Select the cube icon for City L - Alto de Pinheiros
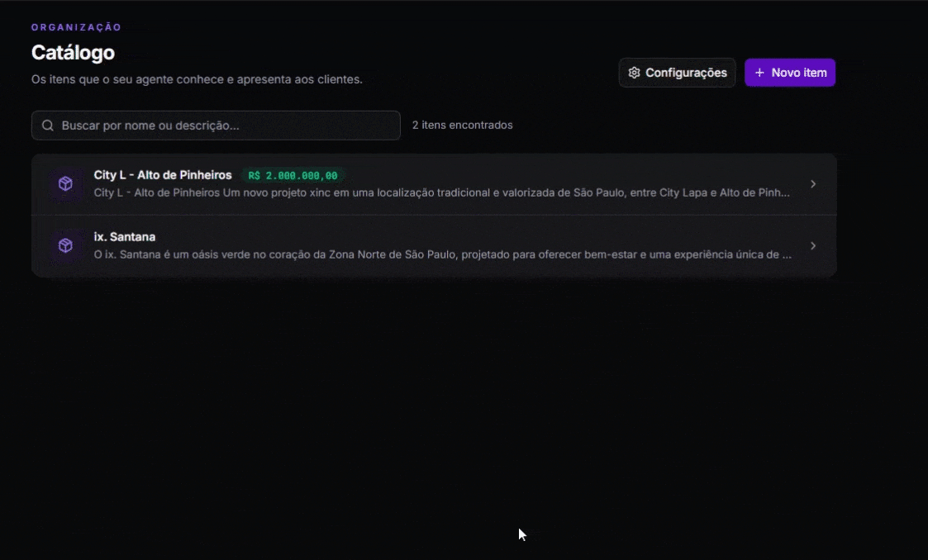 click(x=65, y=184)
